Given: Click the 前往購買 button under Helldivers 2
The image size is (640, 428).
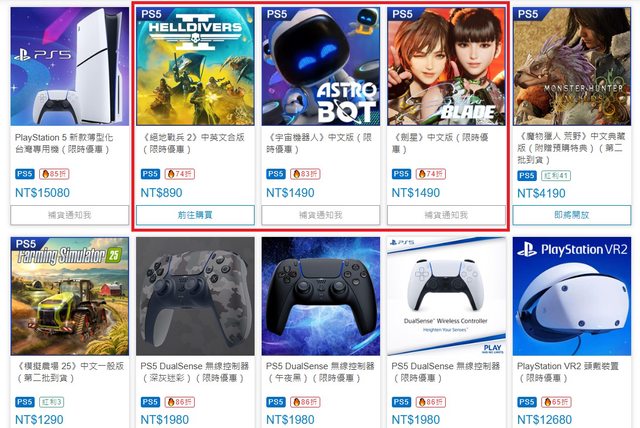Looking at the screenshot, I should [x=195, y=215].
